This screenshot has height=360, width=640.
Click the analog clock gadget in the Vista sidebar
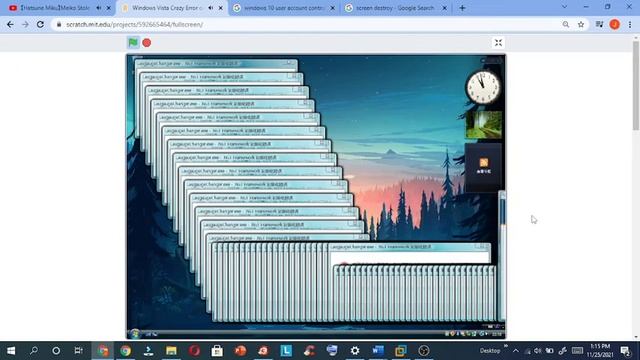[483, 87]
